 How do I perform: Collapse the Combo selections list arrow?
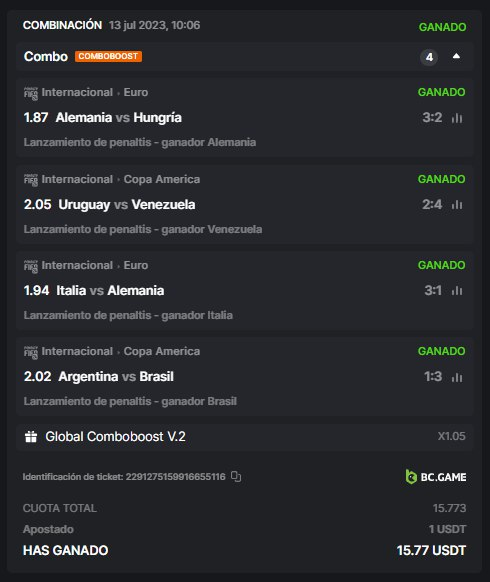click(x=456, y=56)
